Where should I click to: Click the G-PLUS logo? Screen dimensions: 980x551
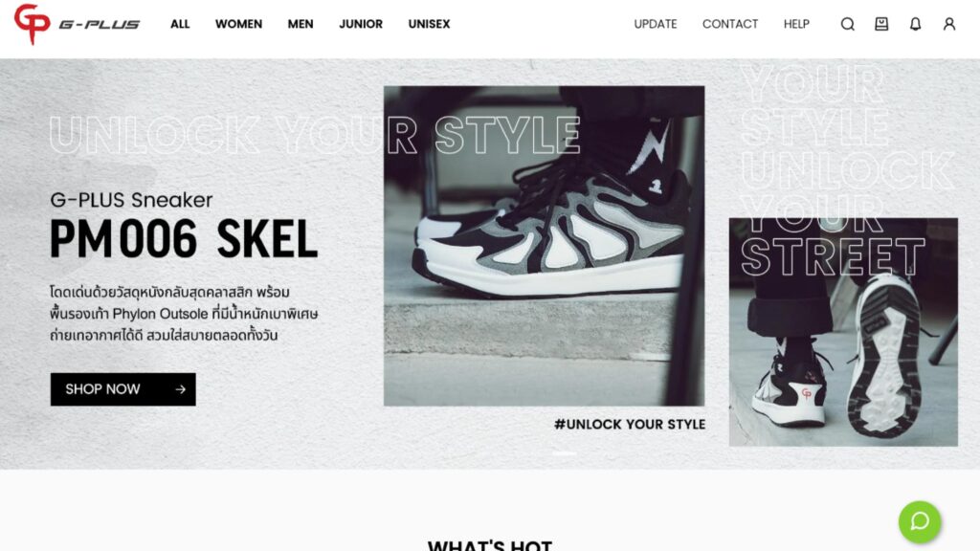pos(77,24)
